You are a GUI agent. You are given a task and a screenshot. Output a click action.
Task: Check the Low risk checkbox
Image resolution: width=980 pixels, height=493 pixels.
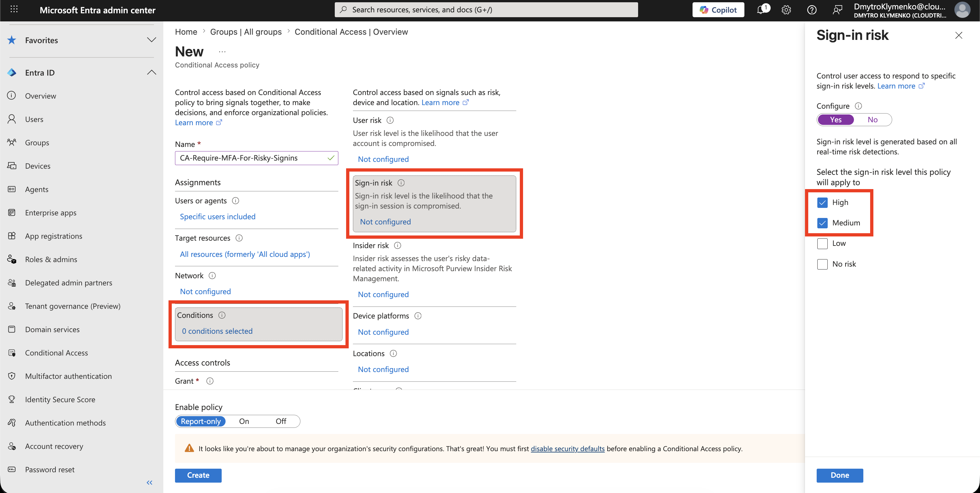click(x=822, y=244)
